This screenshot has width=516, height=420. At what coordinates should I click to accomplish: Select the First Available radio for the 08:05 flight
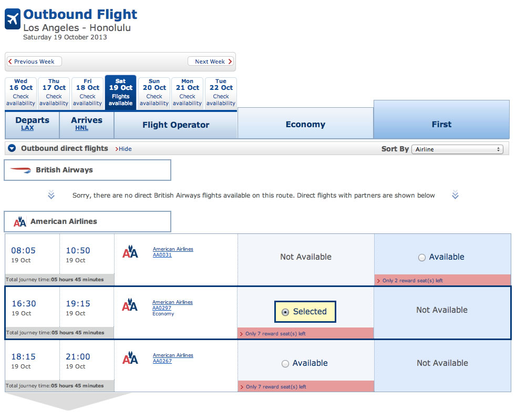coord(422,258)
